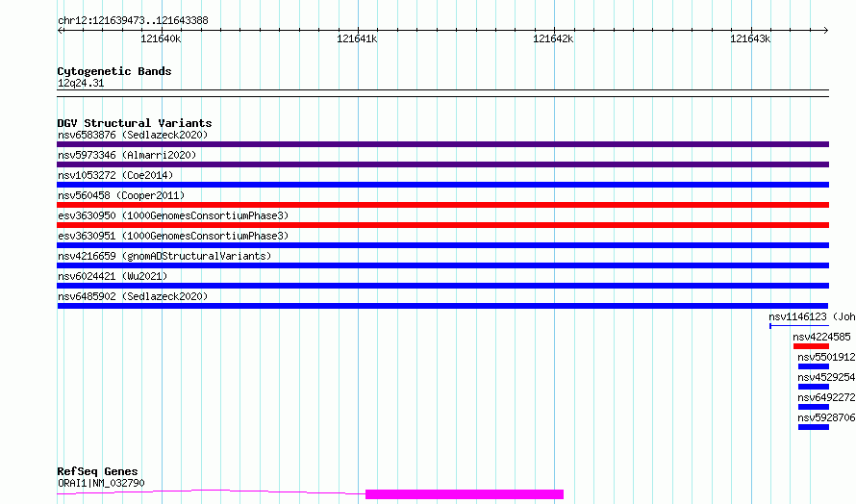
Task: Open esv3630951 (1000GenomesConsortiumPhase3) label
Action: pyautogui.click(x=173, y=236)
